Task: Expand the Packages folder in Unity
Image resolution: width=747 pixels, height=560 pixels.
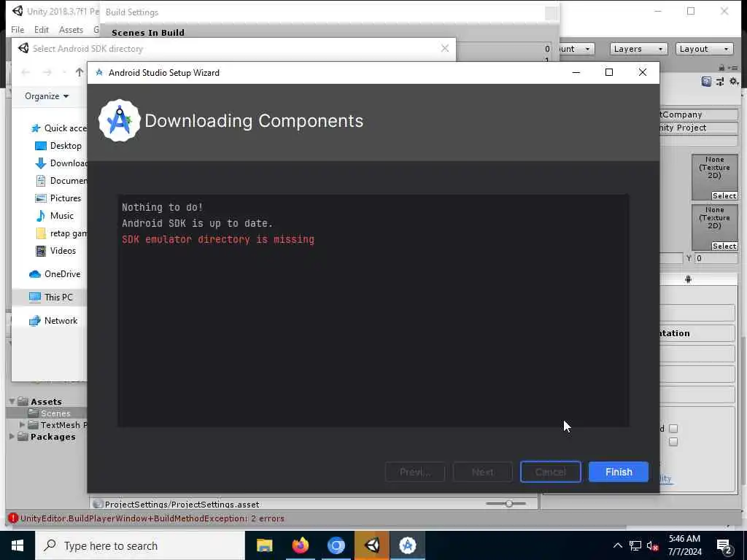Action: point(12,436)
